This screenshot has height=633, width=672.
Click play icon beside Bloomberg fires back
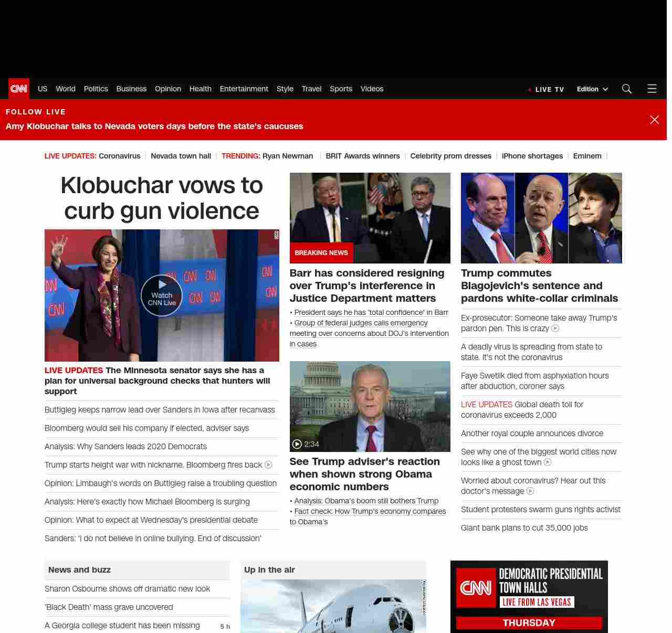pyautogui.click(x=268, y=465)
